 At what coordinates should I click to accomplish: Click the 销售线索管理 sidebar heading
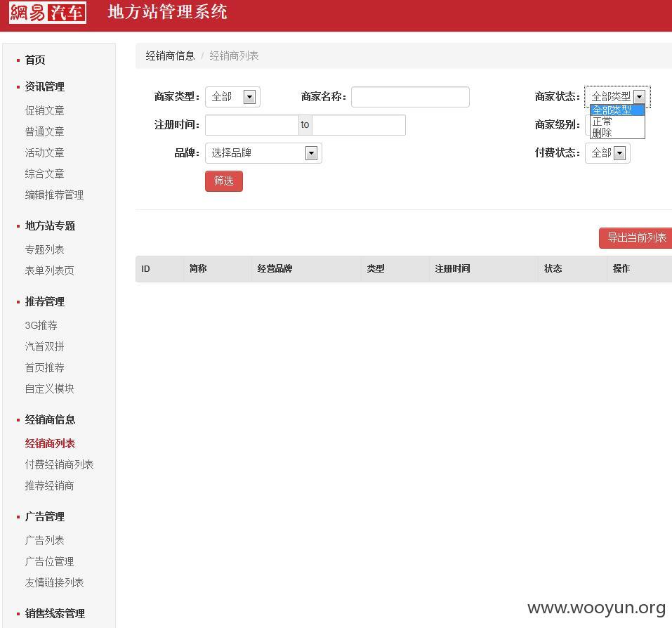coord(55,614)
